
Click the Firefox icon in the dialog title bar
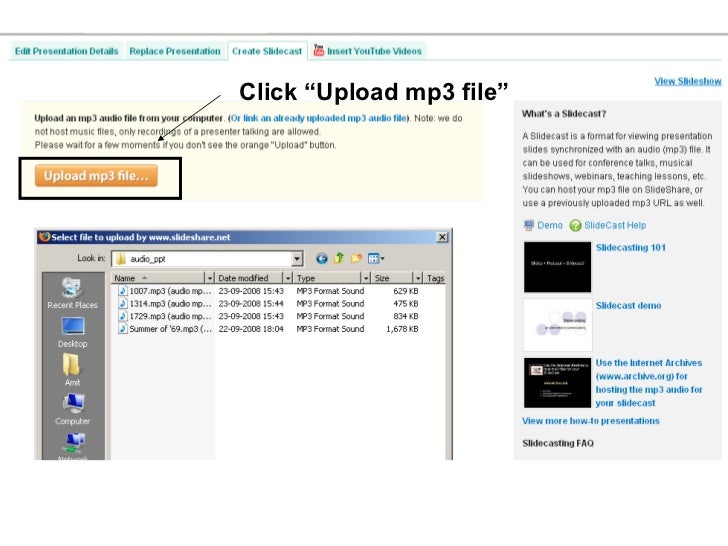pyautogui.click(x=45, y=237)
